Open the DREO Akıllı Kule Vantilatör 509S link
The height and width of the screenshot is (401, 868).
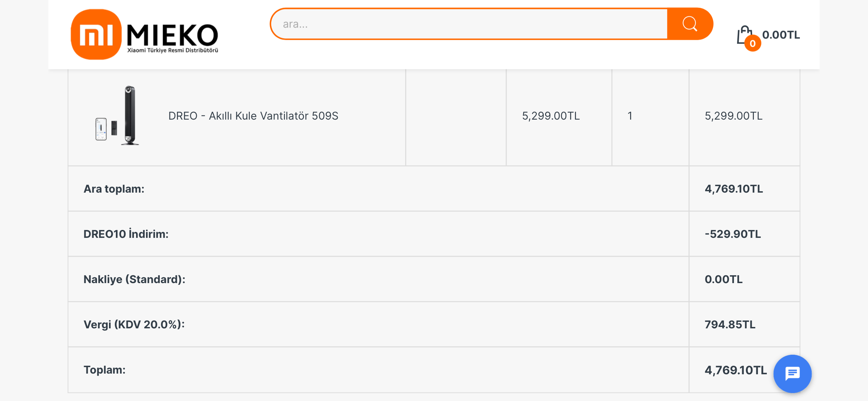pos(253,116)
